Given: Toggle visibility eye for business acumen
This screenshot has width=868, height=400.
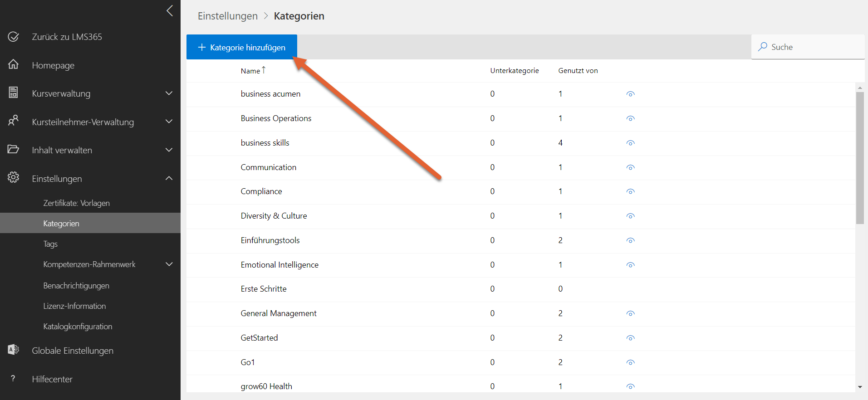Looking at the screenshot, I should coord(630,94).
